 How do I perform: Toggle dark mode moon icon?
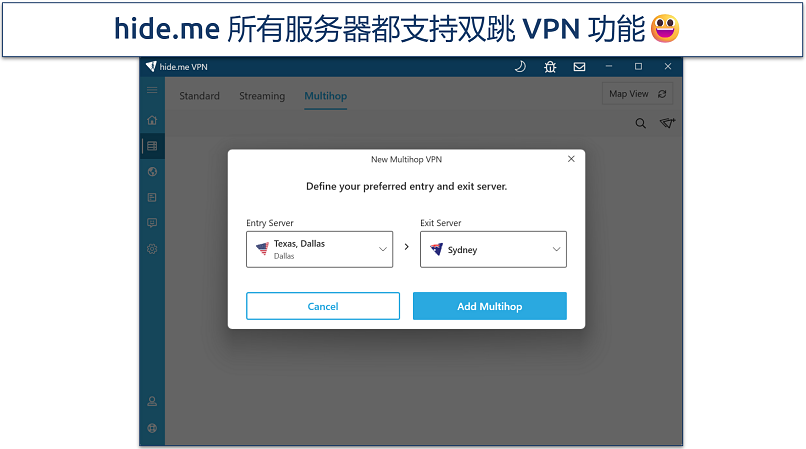pos(520,66)
